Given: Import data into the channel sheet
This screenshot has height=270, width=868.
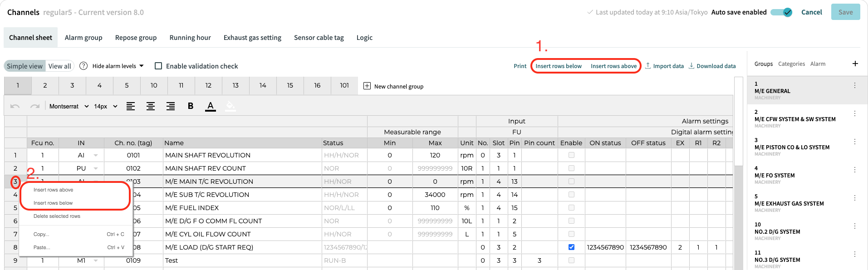Looking at the screenshot, I should pos(664,66).
